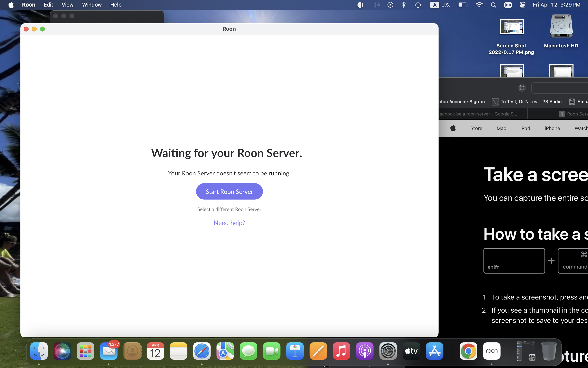The image size is (588, 368).
Task: Open Wi-Fi status menu
Action: point(479,5)
